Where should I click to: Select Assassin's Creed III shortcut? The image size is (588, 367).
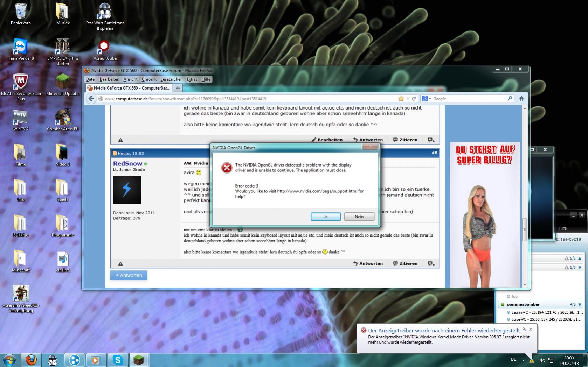pos(21,299)
